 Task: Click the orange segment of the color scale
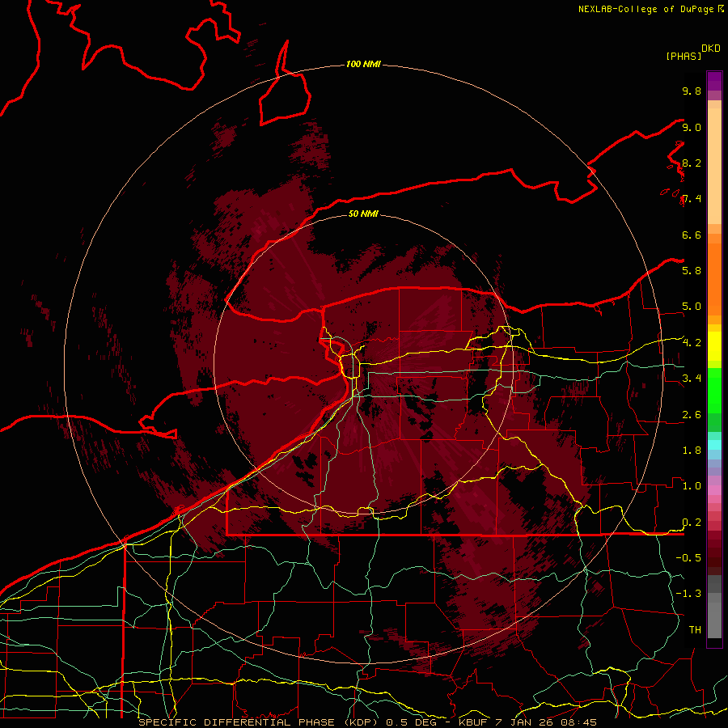714,278
